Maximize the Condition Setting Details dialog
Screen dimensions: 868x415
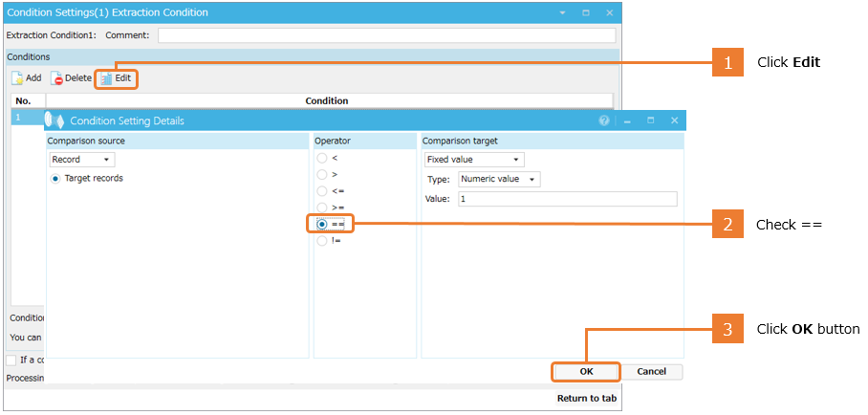tap(650, 121)
